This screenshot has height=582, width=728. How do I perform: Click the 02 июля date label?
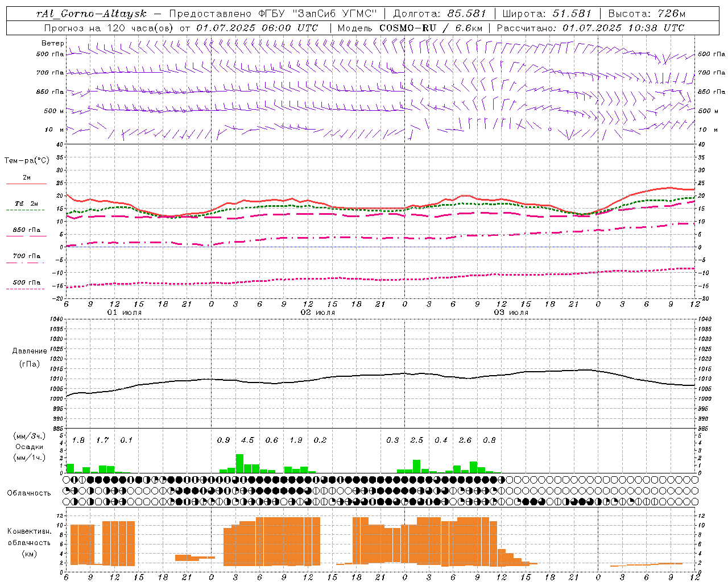coord(318,313)
